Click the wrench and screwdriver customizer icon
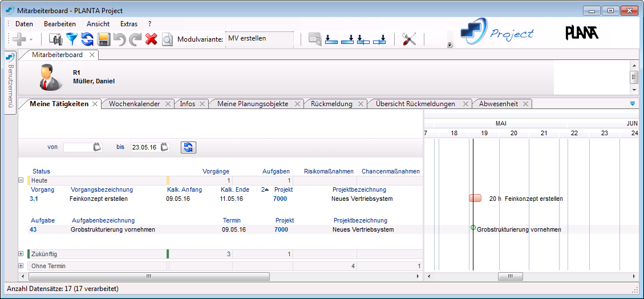The height and width of the screenshot is (299, 644). pyautogui.click(x=409, y=39)
